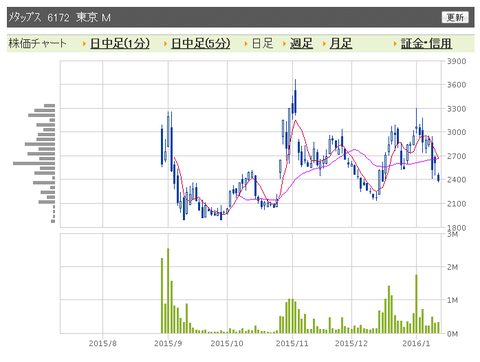Click the 2015/11 date axis label
The image size is (480, 362).
pos(292,343)
